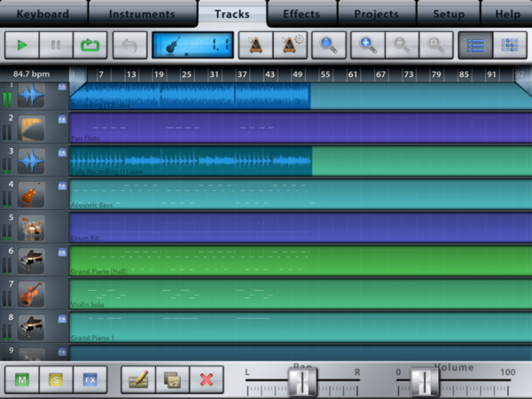Toggle loop playback mode
The image size is (532, 399).
[x=90, y=45]
